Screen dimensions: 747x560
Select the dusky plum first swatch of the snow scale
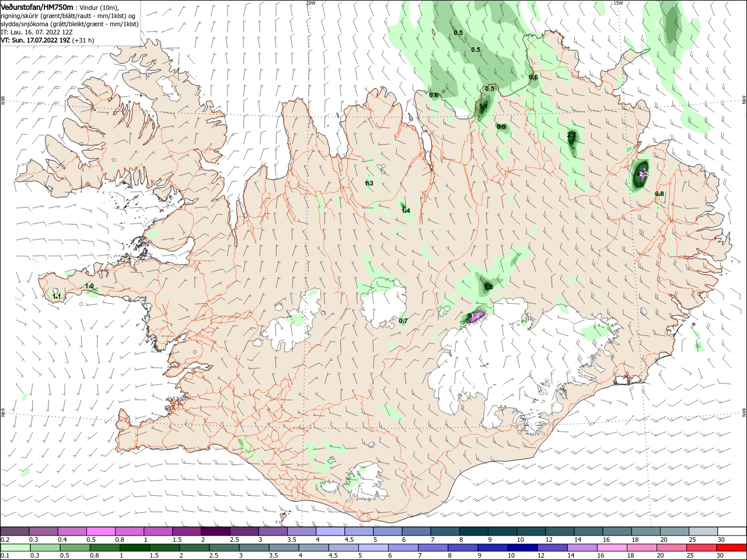(15, 531)
